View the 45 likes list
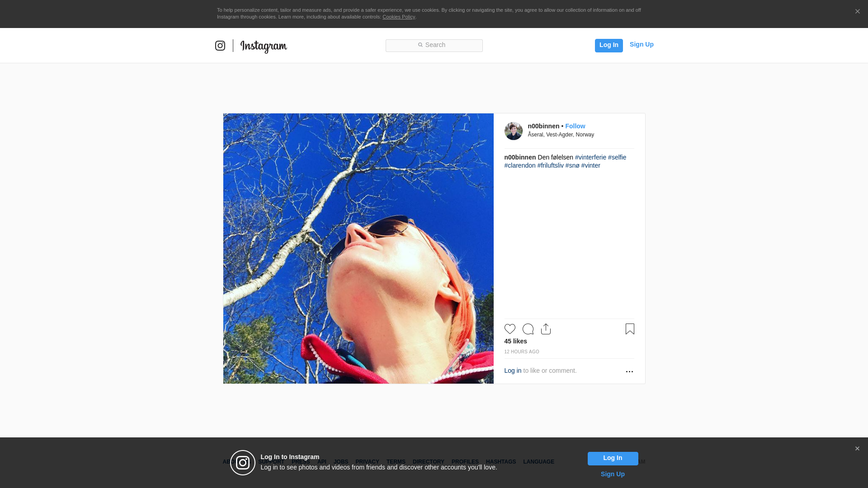 [516, 341]
